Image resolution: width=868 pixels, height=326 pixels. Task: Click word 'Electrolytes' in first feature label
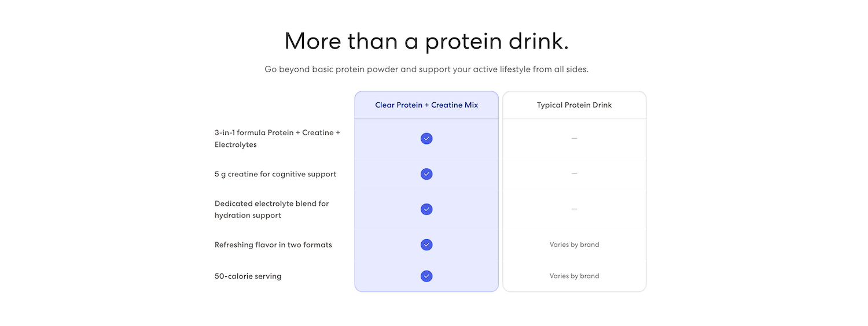pyautogui.click(x=236, y=145)
